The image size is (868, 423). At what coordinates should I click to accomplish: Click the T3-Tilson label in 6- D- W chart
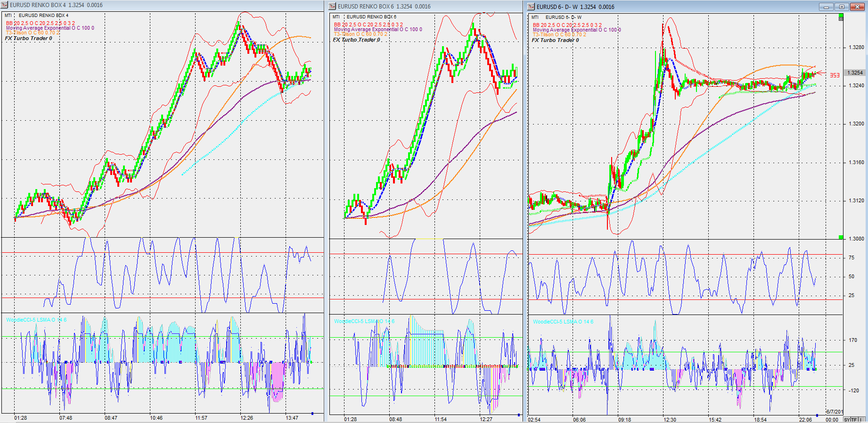coord(559,34)
